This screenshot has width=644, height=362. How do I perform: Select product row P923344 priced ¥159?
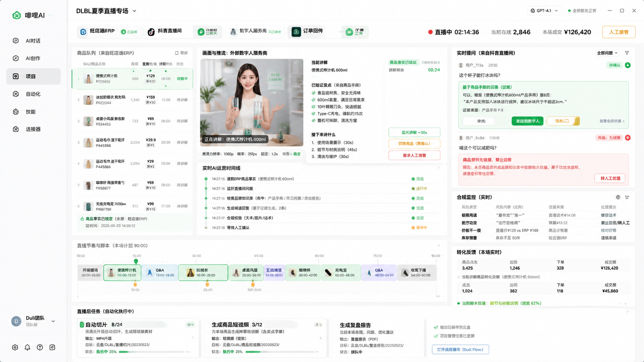132,100
